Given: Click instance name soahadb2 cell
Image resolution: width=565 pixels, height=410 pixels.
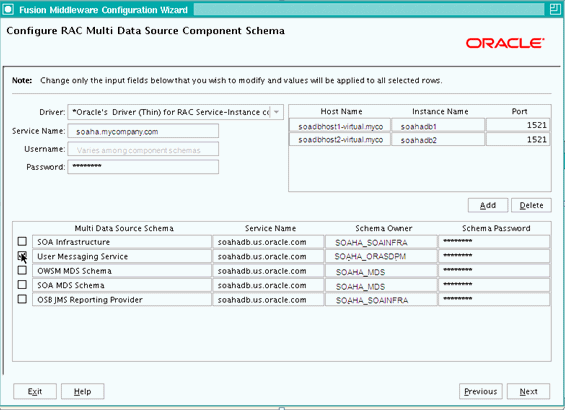Looking at the screenshot, I should [x=438, y=139].
